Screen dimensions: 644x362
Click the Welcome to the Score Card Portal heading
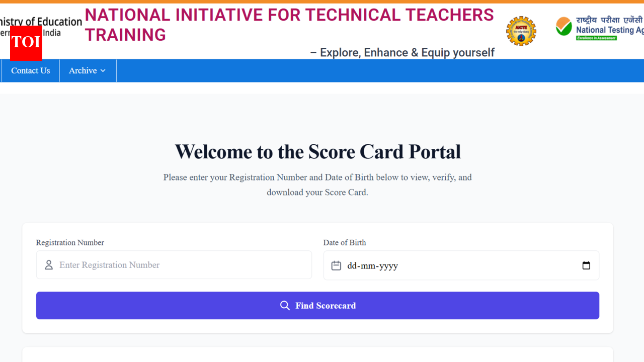coord(317,152)
